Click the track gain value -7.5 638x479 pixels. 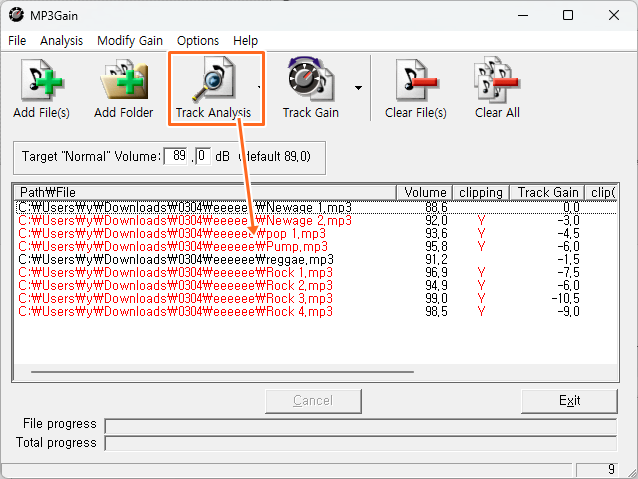point(568,273)
